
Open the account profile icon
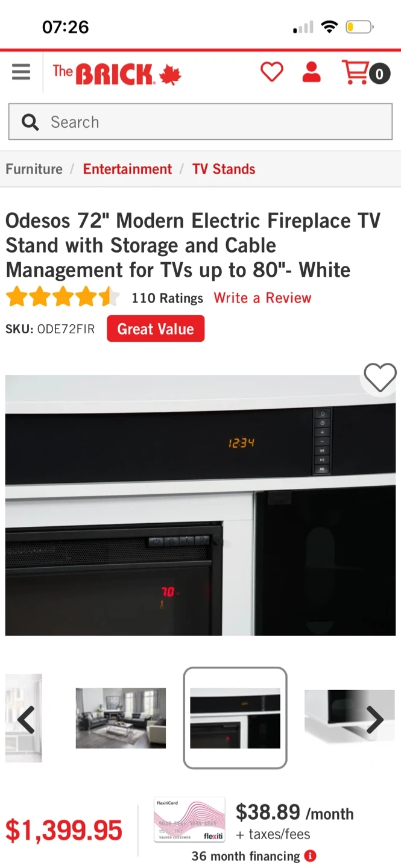click(x=311, y=72)
